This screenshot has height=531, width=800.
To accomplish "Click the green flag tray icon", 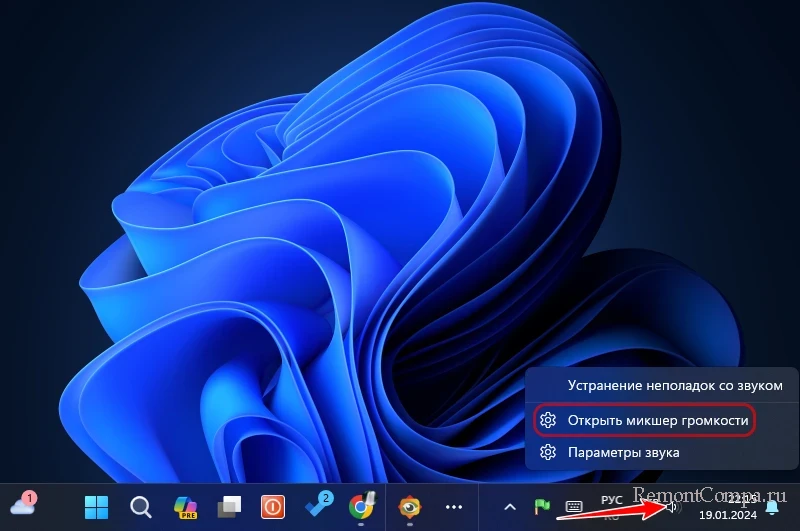I will coord(542,507).
